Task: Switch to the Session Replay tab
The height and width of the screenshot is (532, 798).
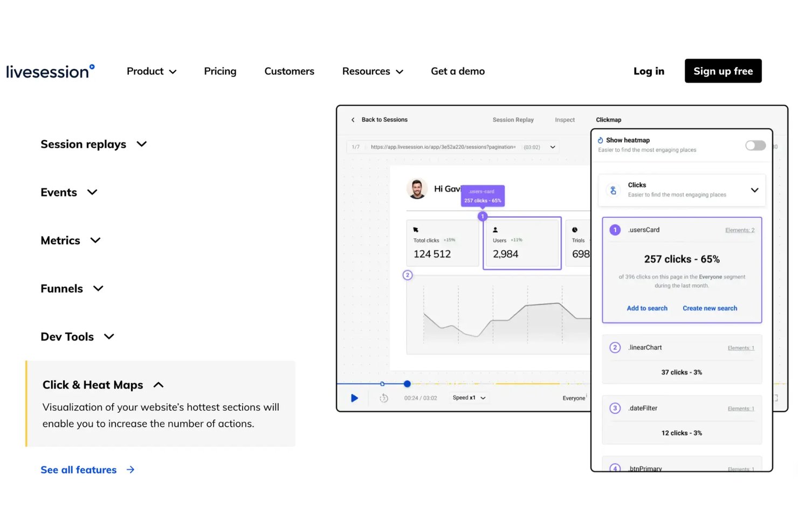Action: tap(513, 120)
